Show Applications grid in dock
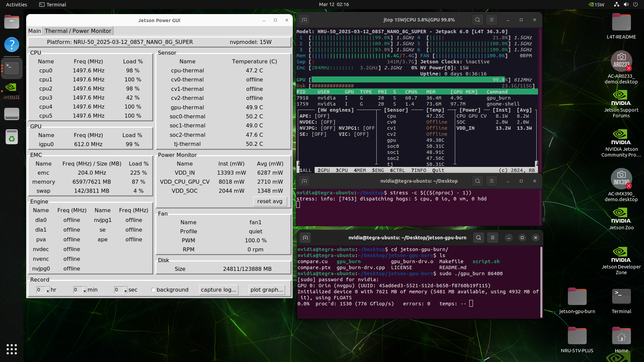 click(12, 349)
